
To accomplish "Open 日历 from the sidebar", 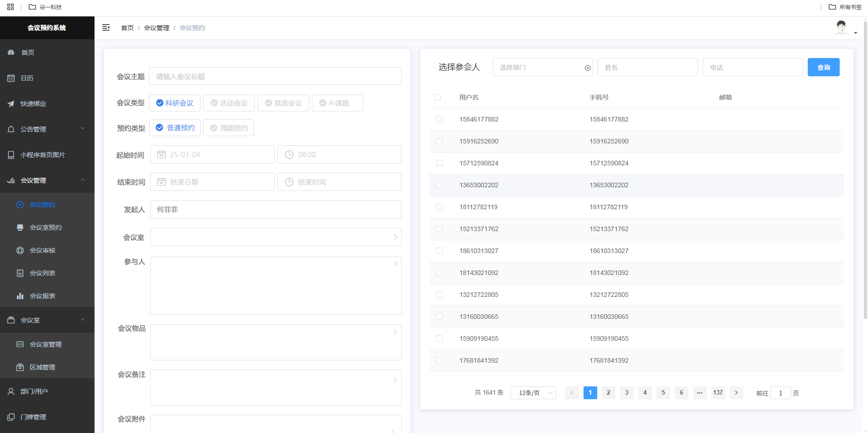I will tap(27, 78).
